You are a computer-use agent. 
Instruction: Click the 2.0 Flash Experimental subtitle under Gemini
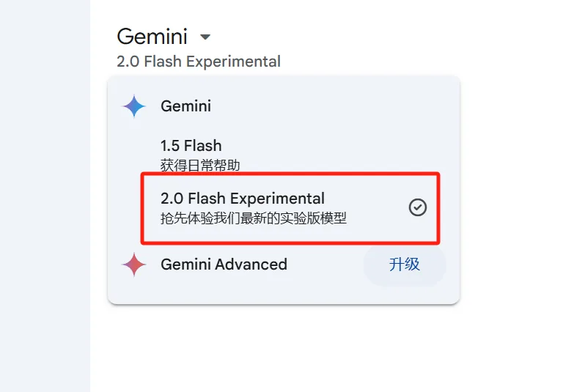(x=199, y=62)
